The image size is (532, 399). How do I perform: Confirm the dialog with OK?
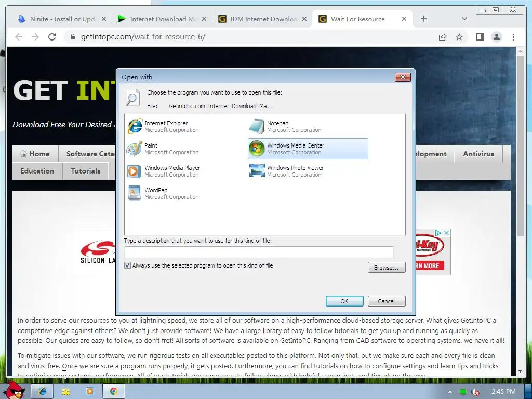(344, 301)
